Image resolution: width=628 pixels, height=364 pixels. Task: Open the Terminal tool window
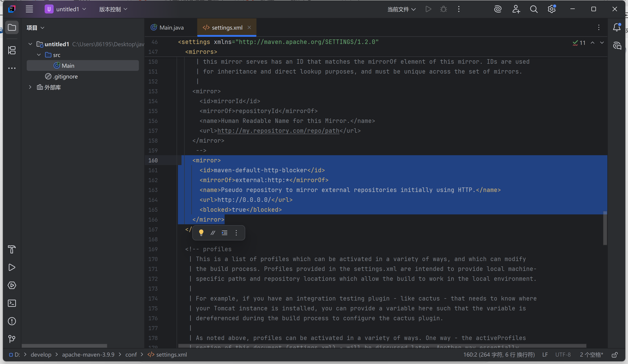pyautogui.click(x=12, y=303)
